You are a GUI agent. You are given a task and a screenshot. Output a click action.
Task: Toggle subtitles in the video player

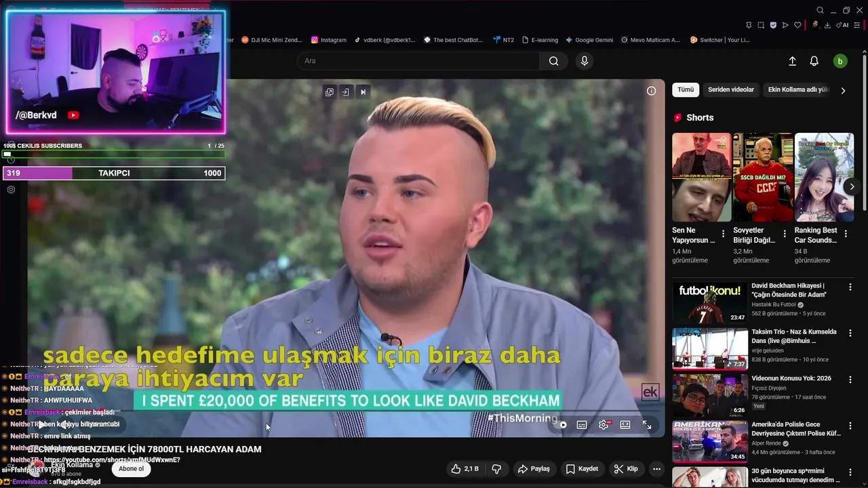(x=582, y=425)
